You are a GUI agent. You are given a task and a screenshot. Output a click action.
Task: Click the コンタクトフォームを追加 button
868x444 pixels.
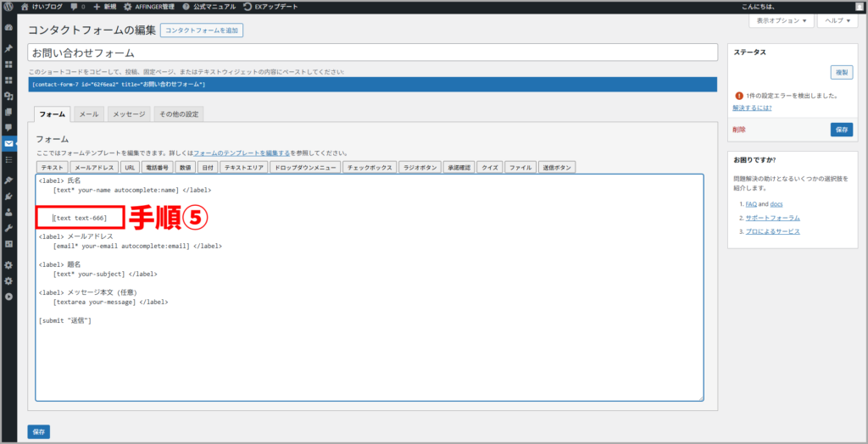202,31
